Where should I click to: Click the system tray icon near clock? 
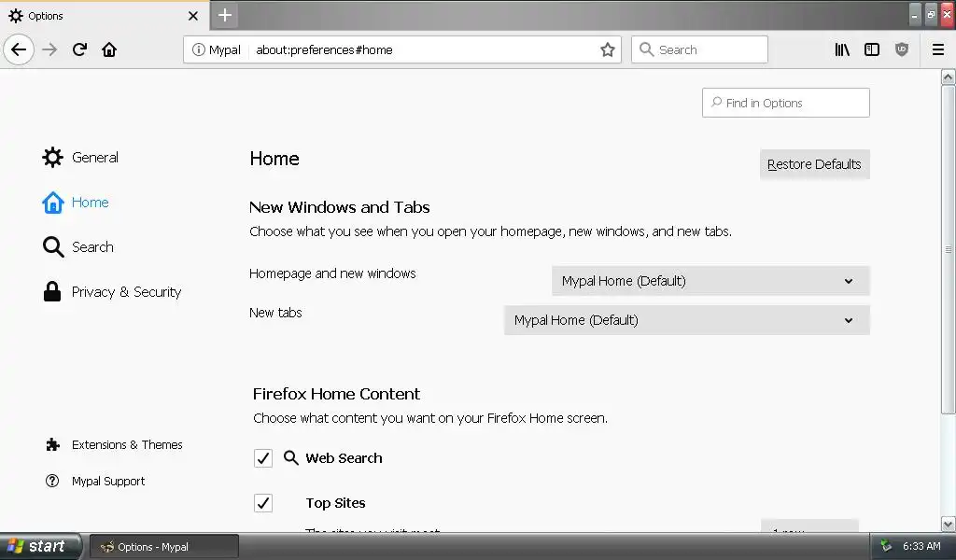[886, 546]
